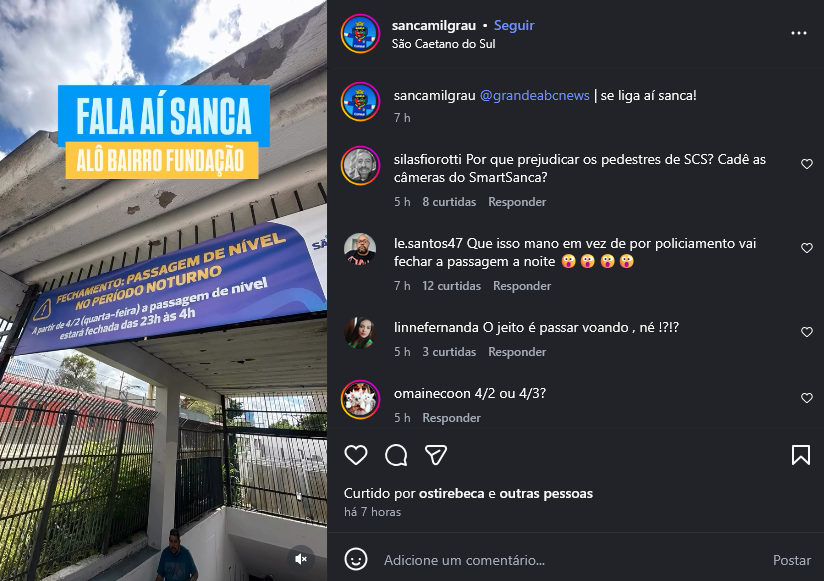Viewport: 824px width, 581px height.
Task: Like the post with the heart icon
Action: [x=356, y=455]
